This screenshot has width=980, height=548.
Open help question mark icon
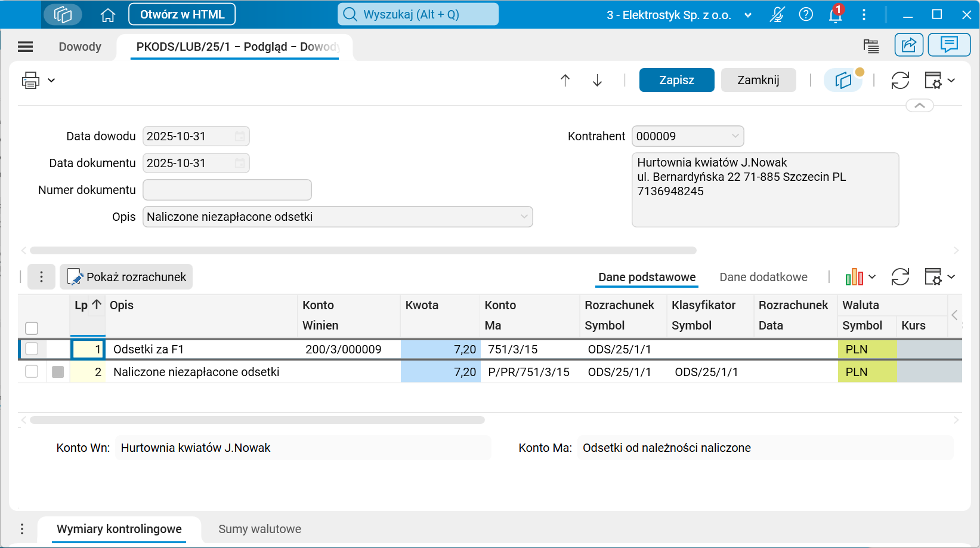[x=806, y=14]
